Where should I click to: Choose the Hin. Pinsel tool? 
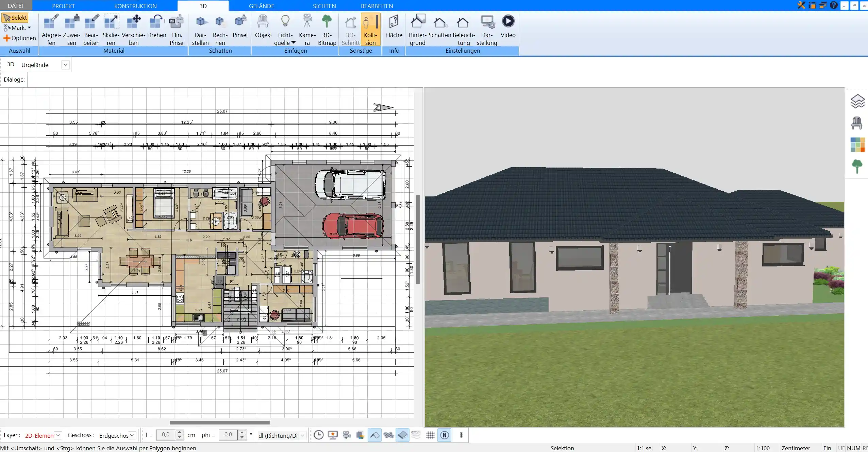coord(177,30)
